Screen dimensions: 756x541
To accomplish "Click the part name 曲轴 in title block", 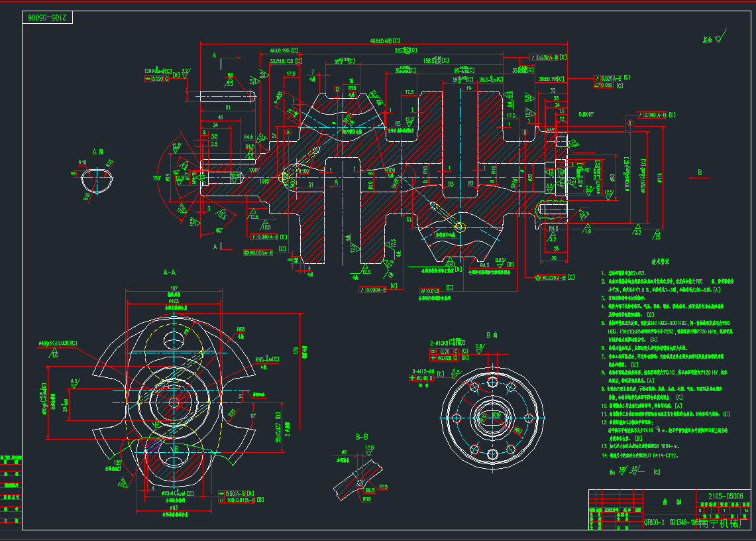I will [673, 501].
